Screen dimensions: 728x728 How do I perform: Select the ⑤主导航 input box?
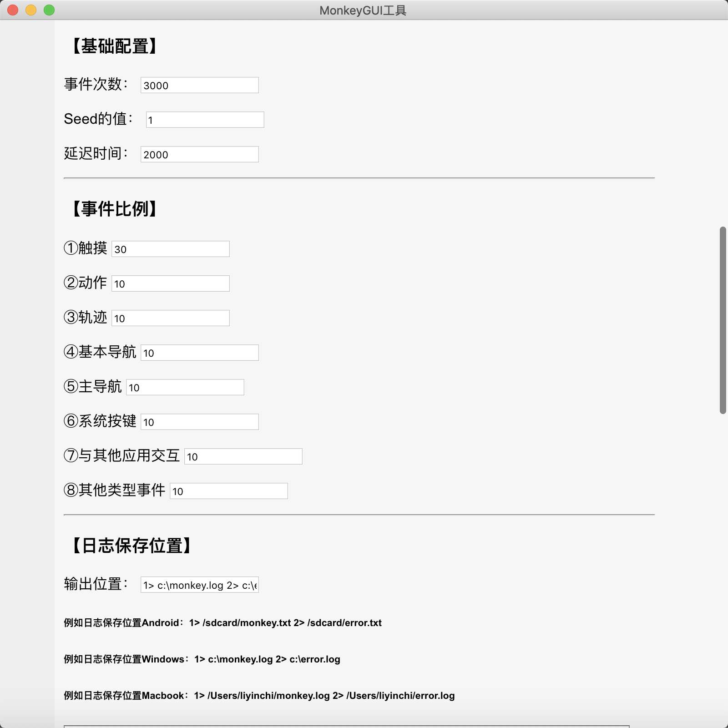[x=185, y=387]
